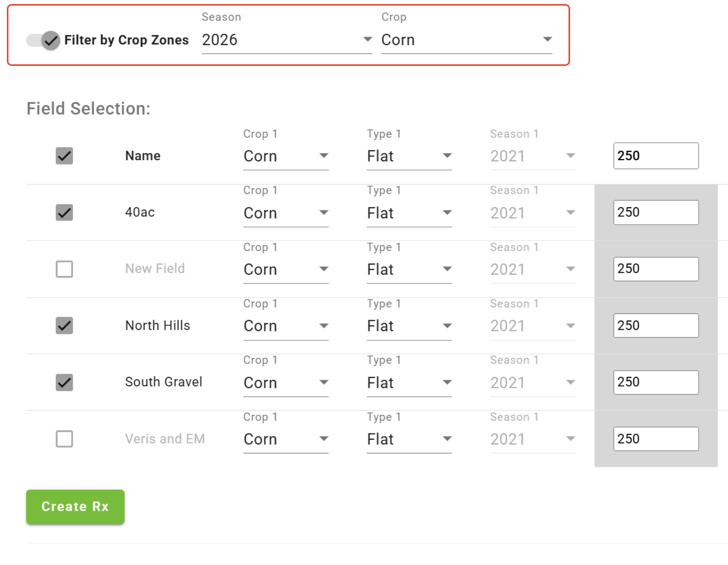Open Crop 1 dropdown for New Field
Screen dimensions: 728x565
[286, 269]
